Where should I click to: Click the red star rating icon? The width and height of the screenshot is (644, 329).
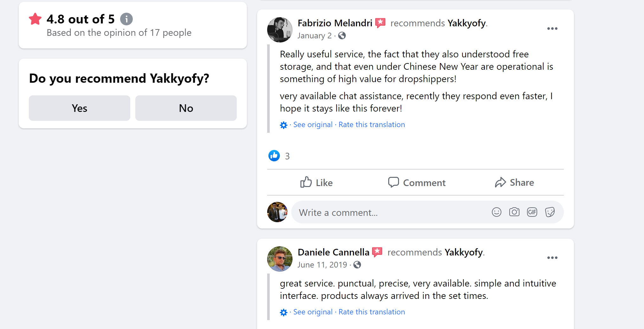(x=35, y=19)
